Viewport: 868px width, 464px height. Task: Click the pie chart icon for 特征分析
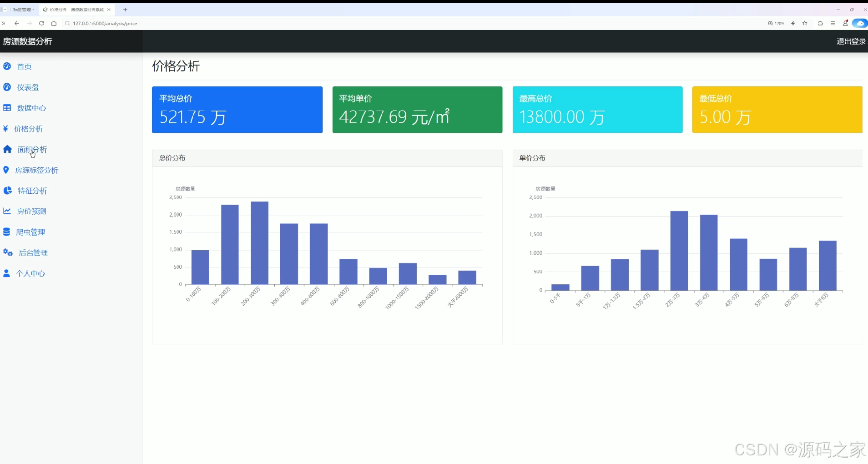[x=7, y=191]
